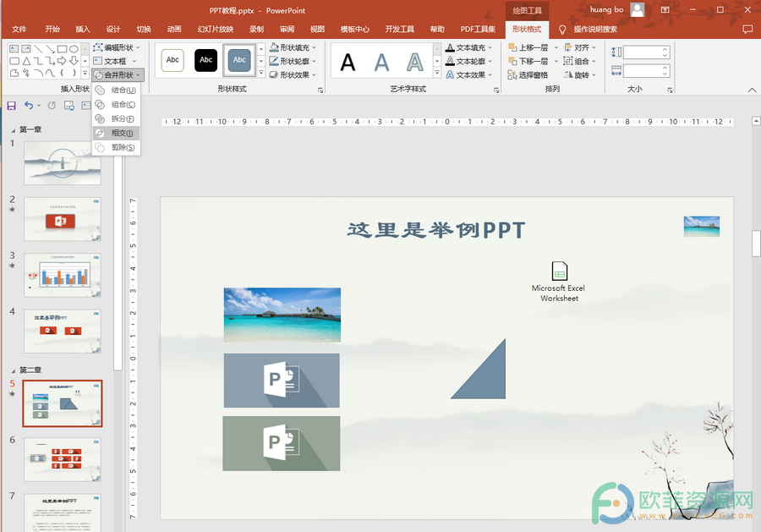761x532 pixels.
Task: Open Shape Fill (形状填充) dropdown
Action: (x=293, y=47)
